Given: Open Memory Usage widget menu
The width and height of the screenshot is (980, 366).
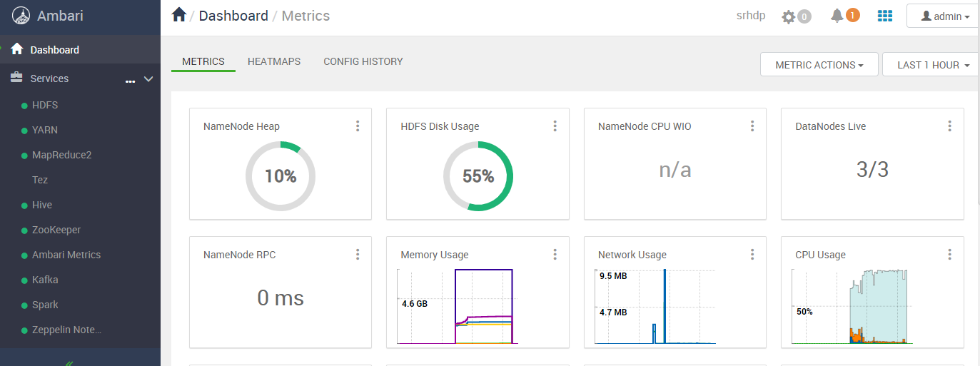Looking at the screenshot, I should (555, 255).
